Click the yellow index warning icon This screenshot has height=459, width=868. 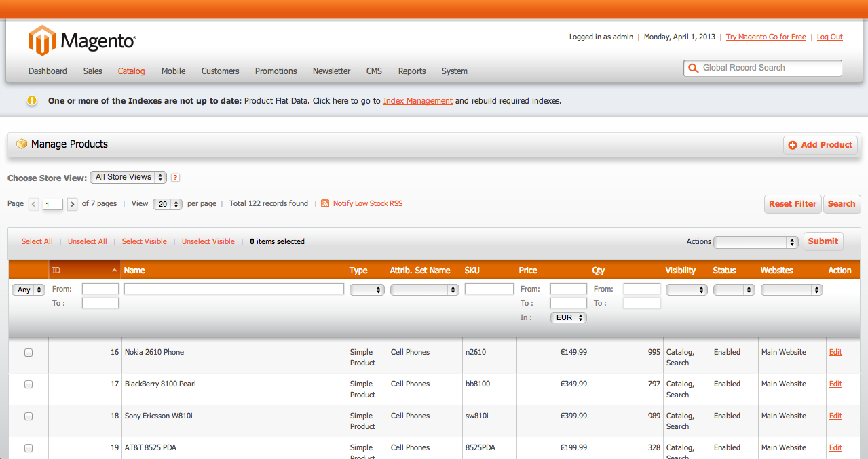coord(32,101)
